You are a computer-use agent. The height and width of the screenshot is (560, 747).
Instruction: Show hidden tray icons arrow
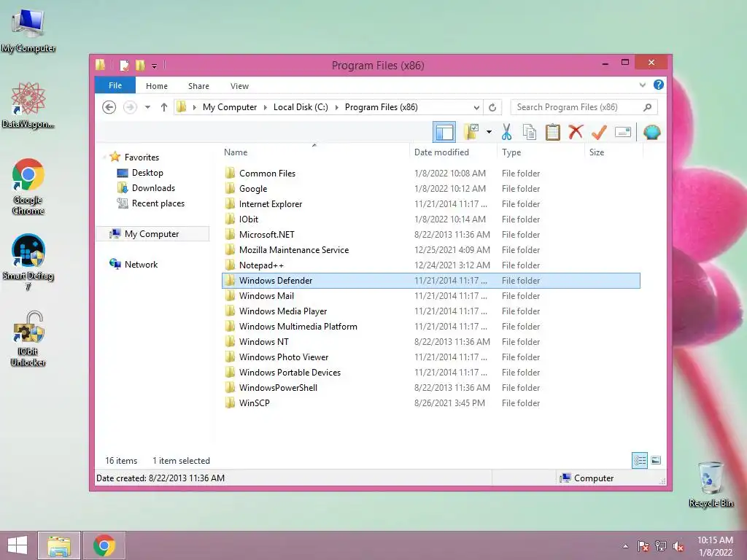(625, 546)
